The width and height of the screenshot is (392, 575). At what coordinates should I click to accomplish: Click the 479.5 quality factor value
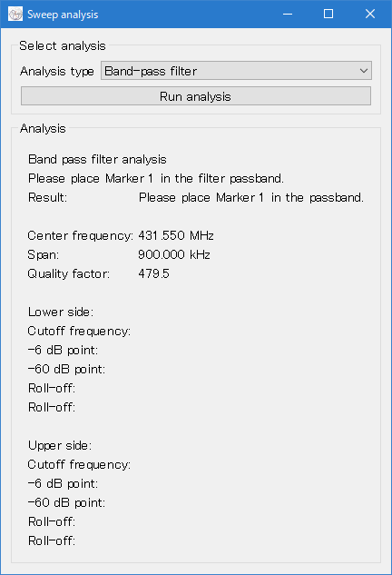154,273
